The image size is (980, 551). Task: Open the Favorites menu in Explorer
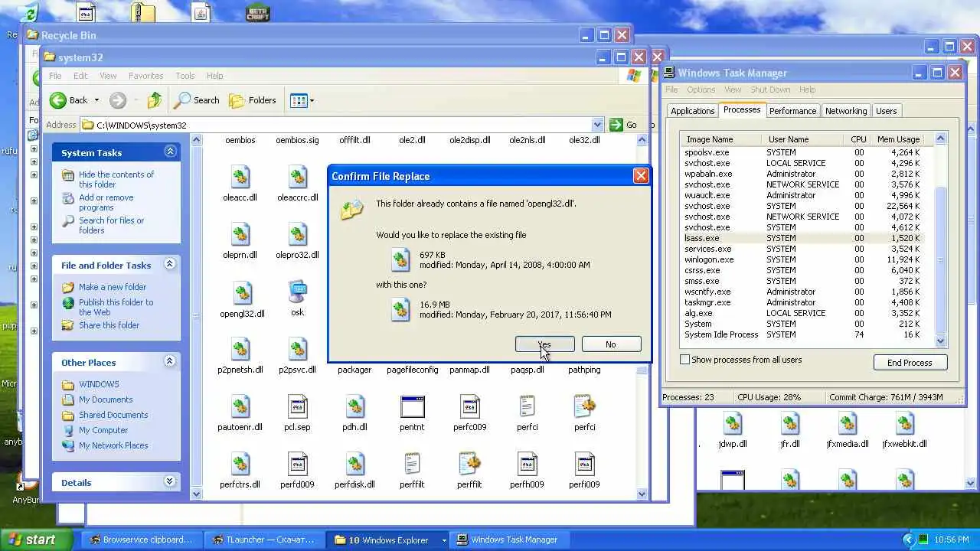click(145, 76)
